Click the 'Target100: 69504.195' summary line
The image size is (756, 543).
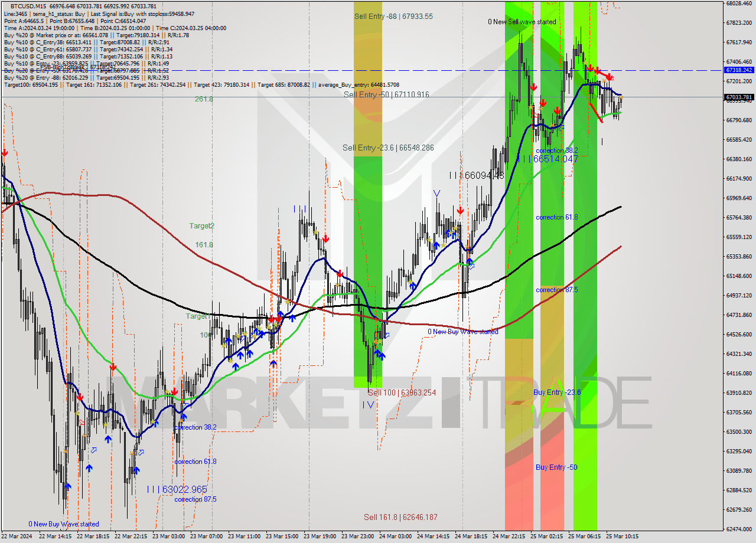(201, 85)
